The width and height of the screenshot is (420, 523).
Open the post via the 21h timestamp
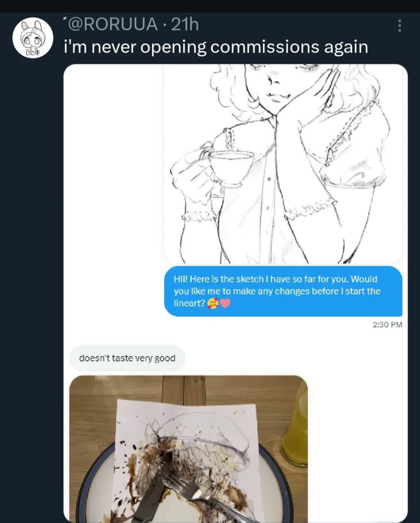pos(185,24)
